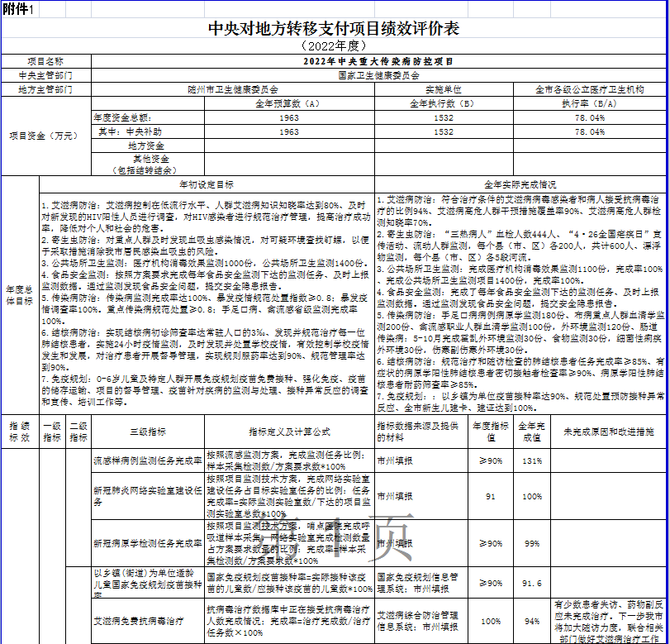Image resolution: width=670 pixels, height=644 pixels.
Task: Click the 全年完成值 header cell
Action: click(532, 432)
